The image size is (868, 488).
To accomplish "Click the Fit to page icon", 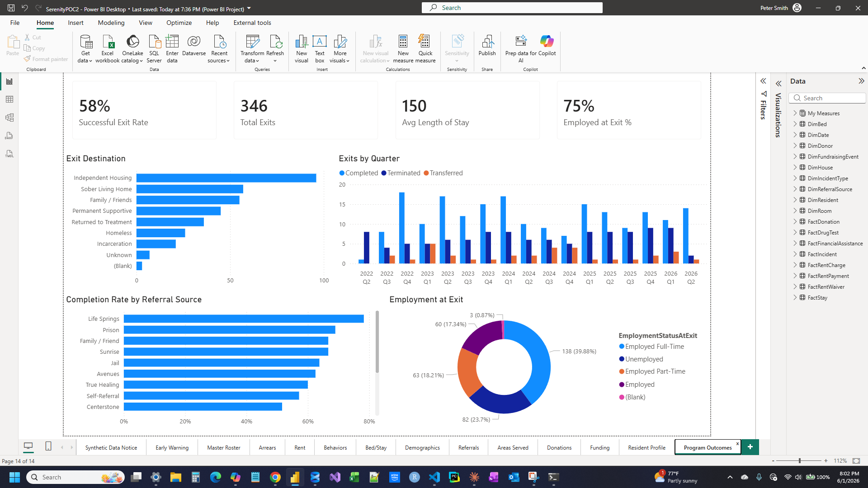I will pos(856,461).
